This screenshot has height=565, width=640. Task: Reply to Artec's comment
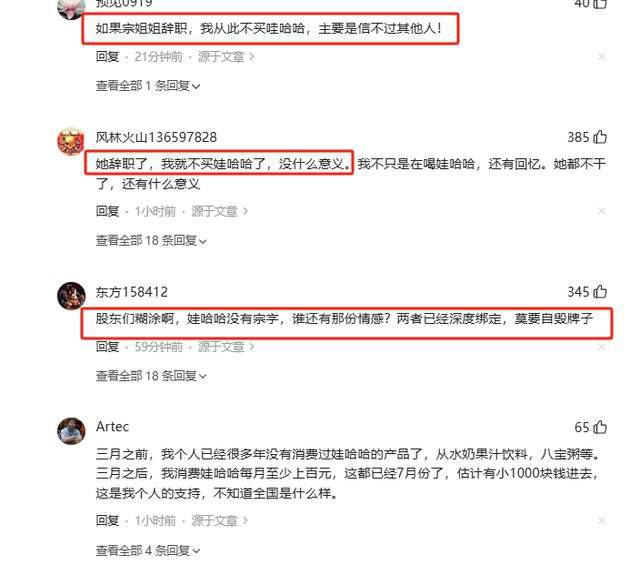(107, 521)
